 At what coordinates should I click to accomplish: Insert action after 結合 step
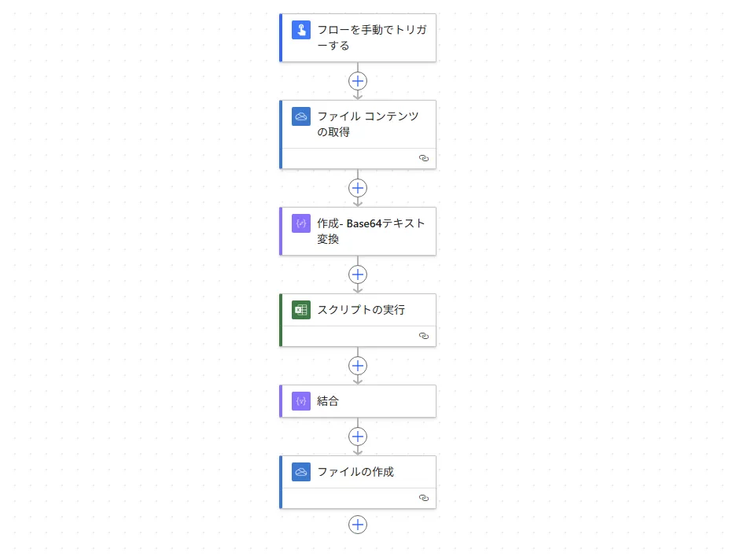click(x=358, y=437)
